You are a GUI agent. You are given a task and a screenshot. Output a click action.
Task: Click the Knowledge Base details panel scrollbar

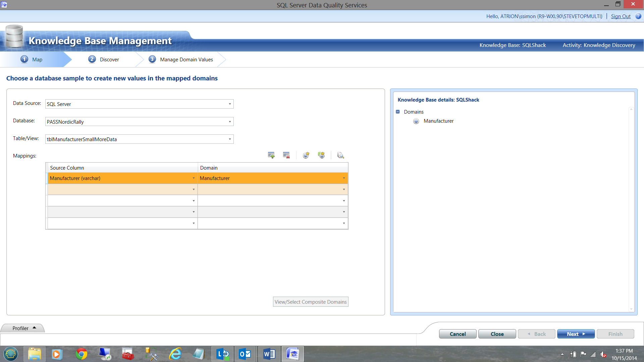[x=631, y=209]
